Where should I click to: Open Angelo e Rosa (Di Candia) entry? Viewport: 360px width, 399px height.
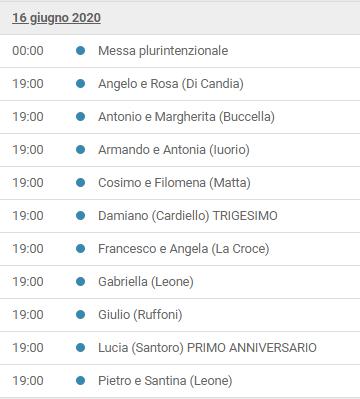tap(171, 84)
